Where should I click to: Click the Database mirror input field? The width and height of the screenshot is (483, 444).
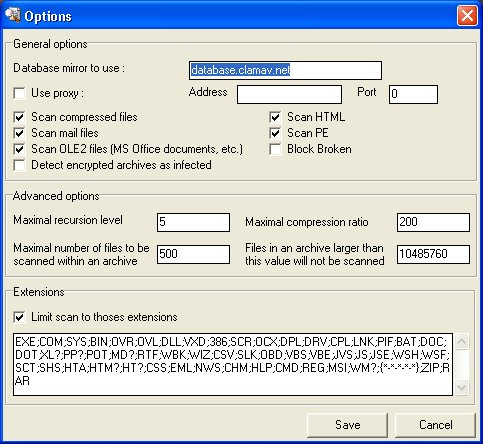(x=285, y=70)
